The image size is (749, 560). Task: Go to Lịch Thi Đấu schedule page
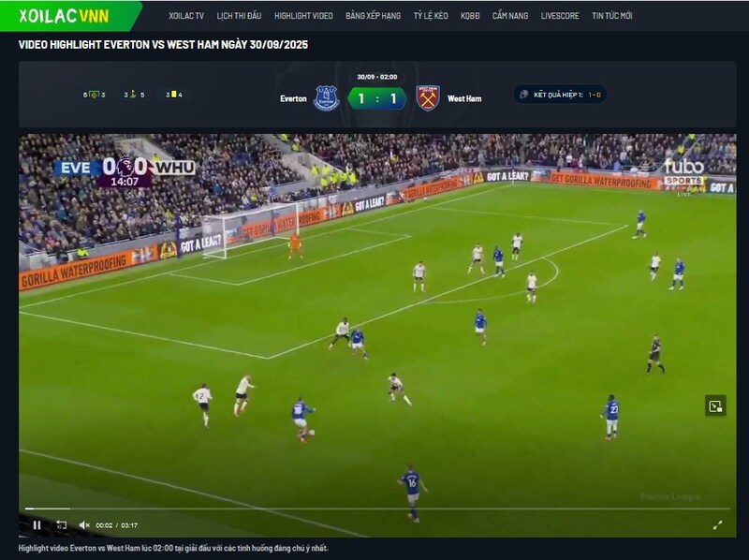pos(239,16)
